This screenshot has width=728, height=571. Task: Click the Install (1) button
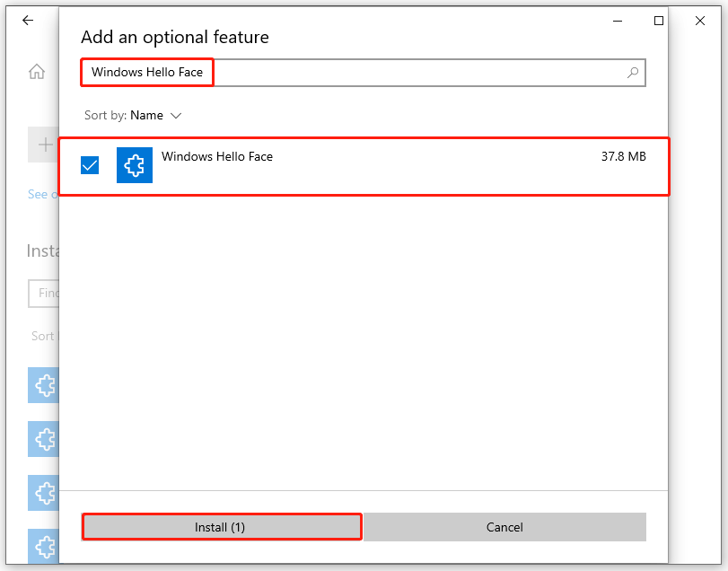pyautogui.click(x=222, y=527)
